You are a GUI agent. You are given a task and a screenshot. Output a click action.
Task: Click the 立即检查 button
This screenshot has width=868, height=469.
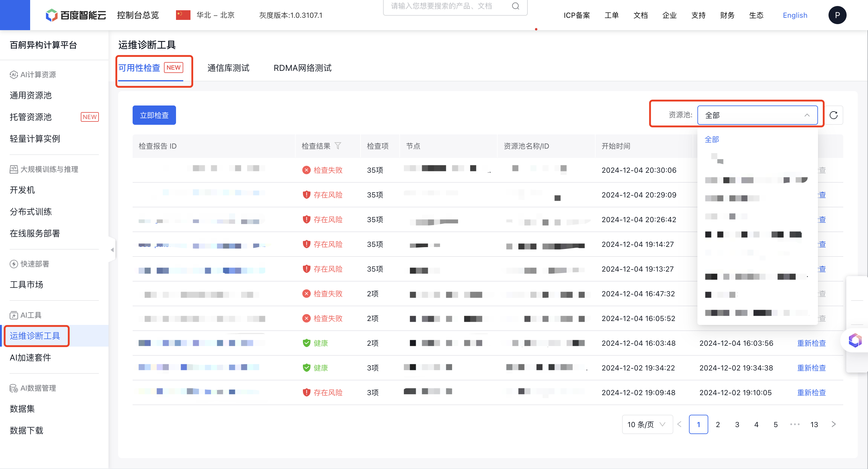[x=154, y=115]
